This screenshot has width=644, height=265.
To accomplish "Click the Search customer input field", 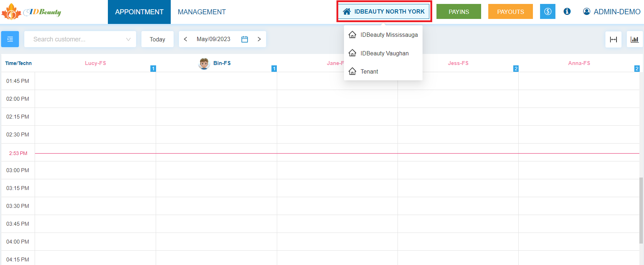I will [x=80, y=39].
